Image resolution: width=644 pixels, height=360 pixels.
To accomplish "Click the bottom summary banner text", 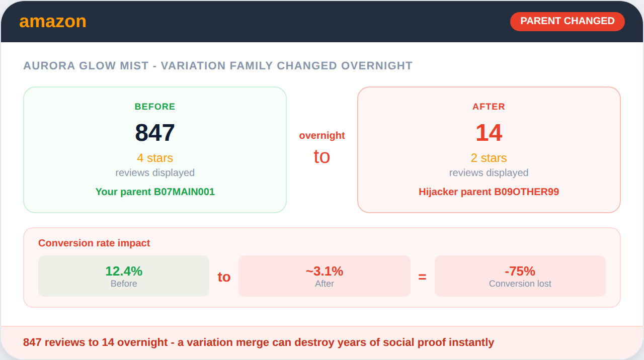I will point(259,342).
